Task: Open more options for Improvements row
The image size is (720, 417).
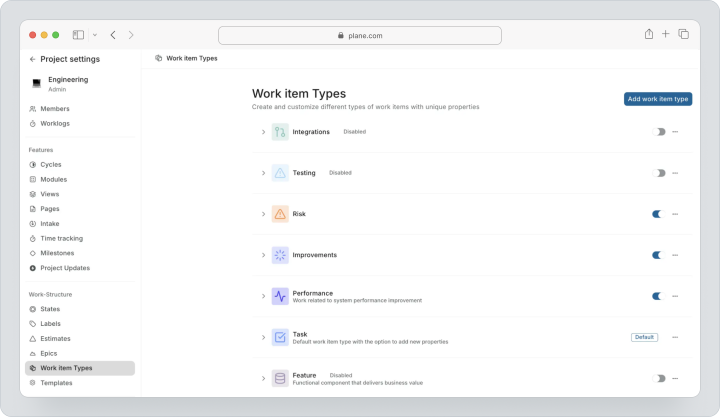Action: (675, 255)
